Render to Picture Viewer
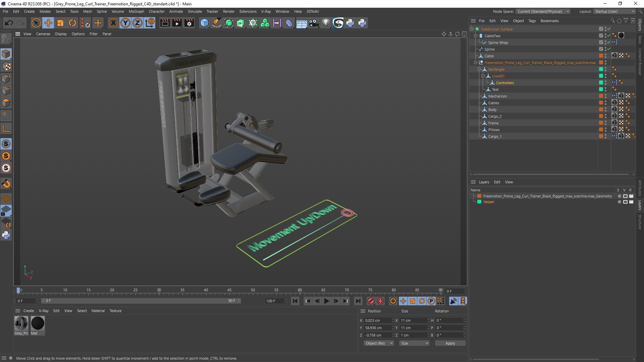The image size is (644, 362). coord(177,23)
